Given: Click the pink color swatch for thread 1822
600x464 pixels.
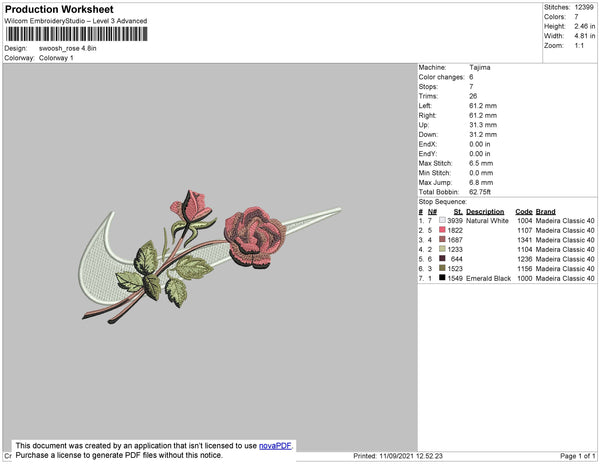Looking at the screenshot, I should 442,230.
